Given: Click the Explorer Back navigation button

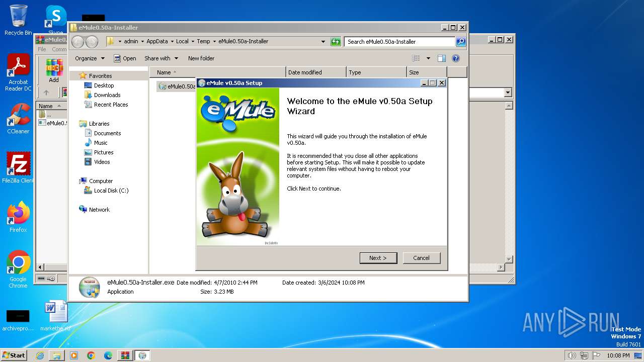Looking at the screenshot, I should tap(78, 42).
